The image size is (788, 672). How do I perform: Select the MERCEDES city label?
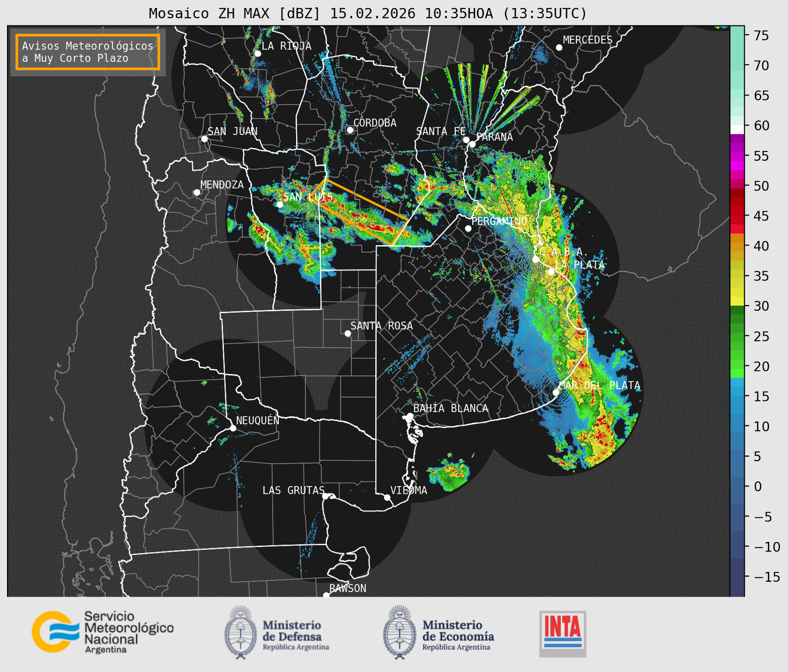pos(588,40)
